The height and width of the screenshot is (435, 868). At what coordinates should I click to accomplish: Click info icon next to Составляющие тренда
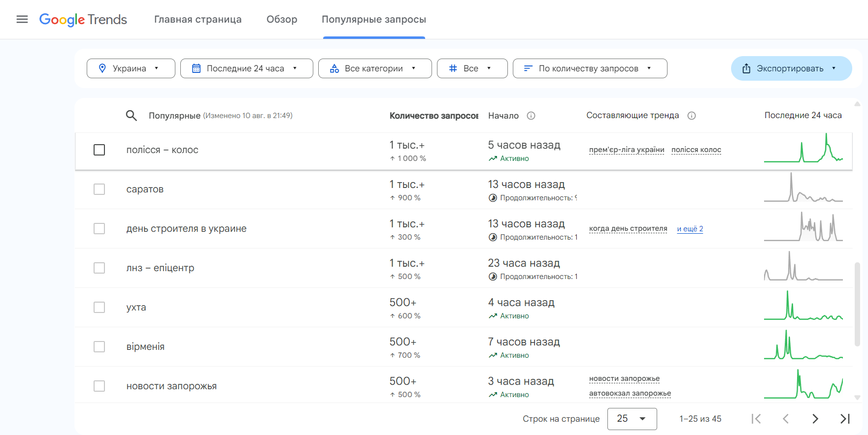point(692,116)
